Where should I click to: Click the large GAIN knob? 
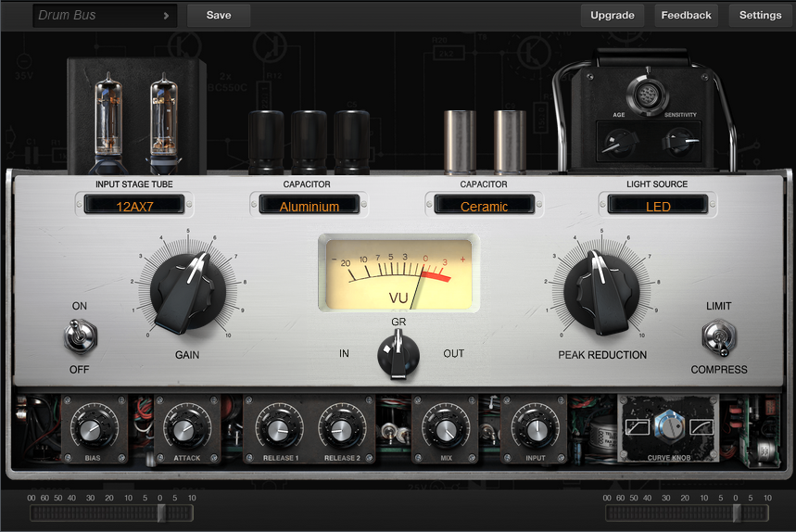188,292
